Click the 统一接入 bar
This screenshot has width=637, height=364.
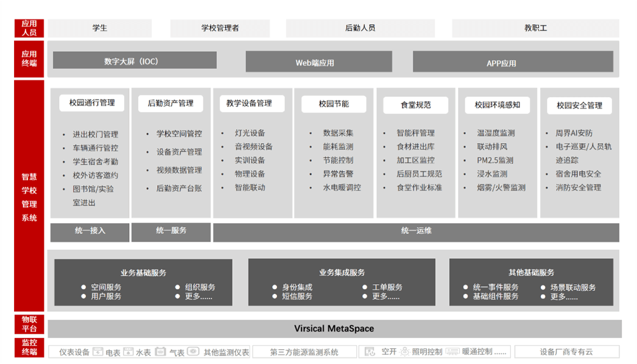(90, 232)
